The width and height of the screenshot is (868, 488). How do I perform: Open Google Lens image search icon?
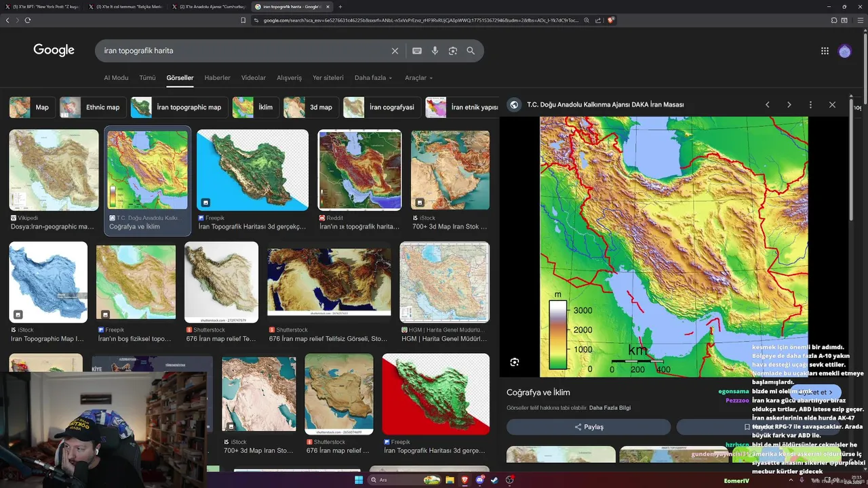(452, 51)
